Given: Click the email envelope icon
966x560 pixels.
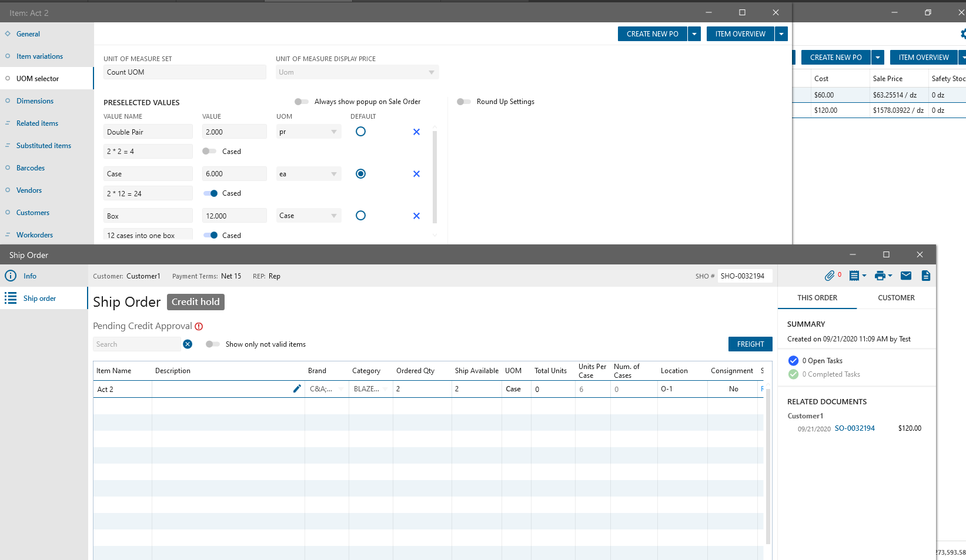Looking at the screenshot, I should pos(906,276).
